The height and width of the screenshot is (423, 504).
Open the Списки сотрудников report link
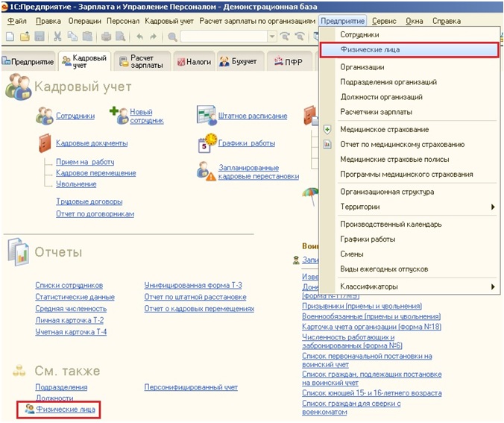pos(69,285)
